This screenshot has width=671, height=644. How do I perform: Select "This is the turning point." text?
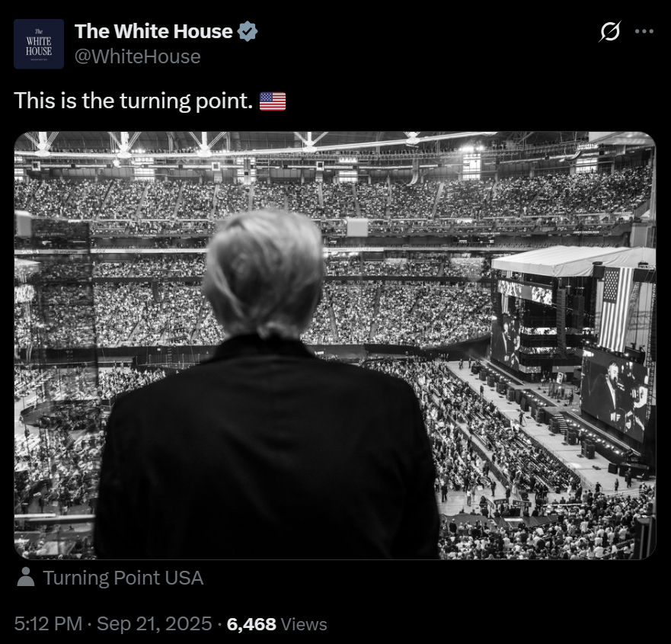click(x=133, y=101)
